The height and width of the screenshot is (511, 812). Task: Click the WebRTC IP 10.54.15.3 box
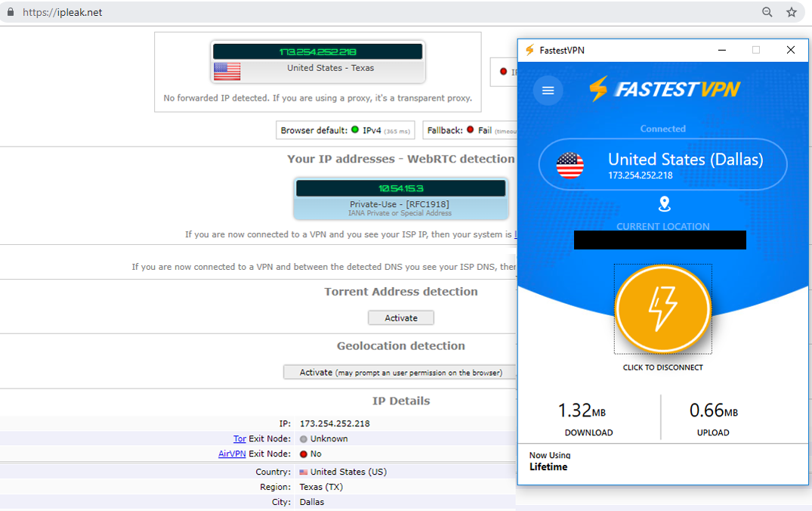click(x=400, y=188)
